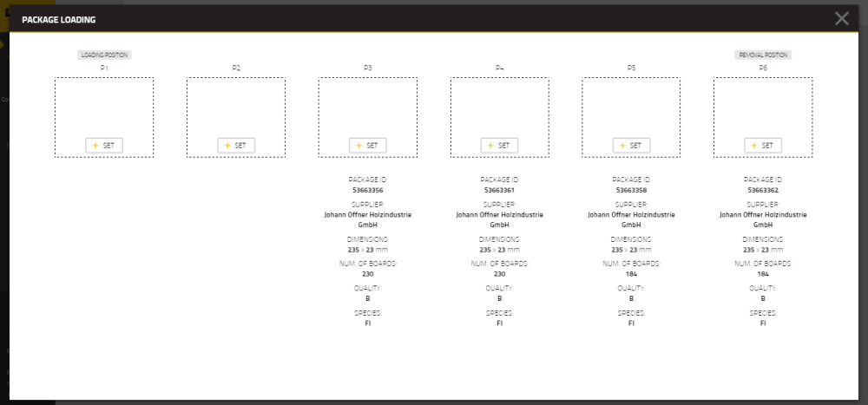Set a package for position P3
Viewport: 868px width, 405px height.
pos(367,146)
